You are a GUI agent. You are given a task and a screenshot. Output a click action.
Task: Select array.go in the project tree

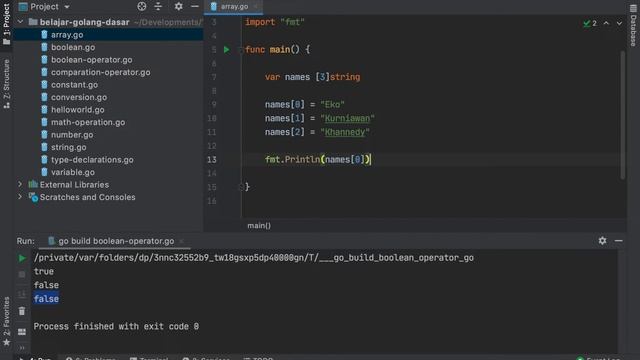[x=67, y=35]
